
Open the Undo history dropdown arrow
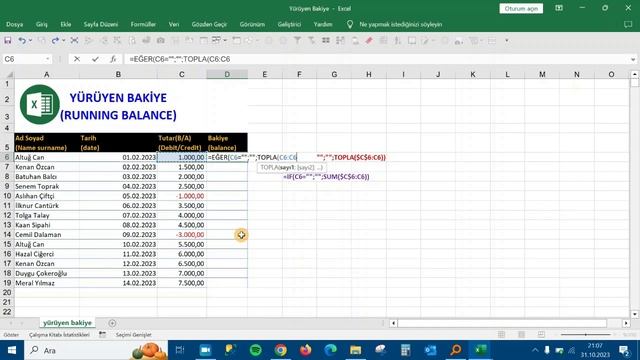[30, 40]
